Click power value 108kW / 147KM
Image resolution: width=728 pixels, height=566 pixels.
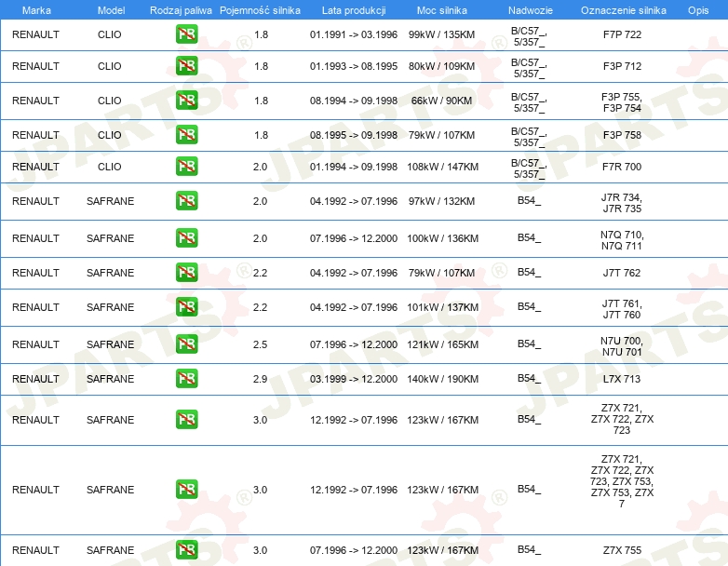[442, 167]
